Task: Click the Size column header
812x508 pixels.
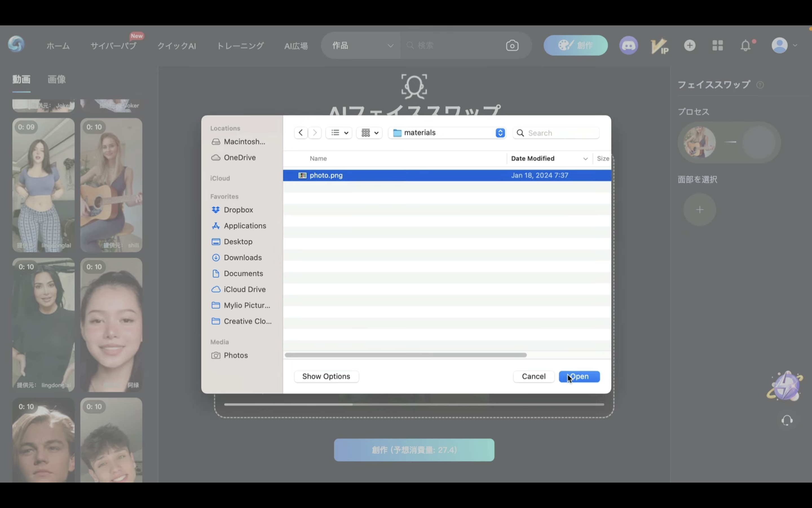Action: pyautogui.click(x=603, y=159)
